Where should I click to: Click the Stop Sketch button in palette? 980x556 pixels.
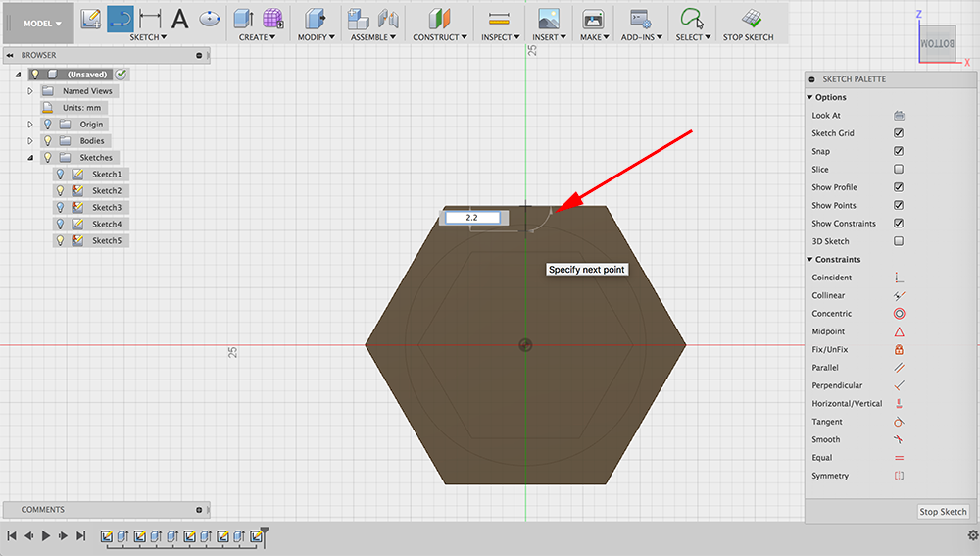pos(943,512)
